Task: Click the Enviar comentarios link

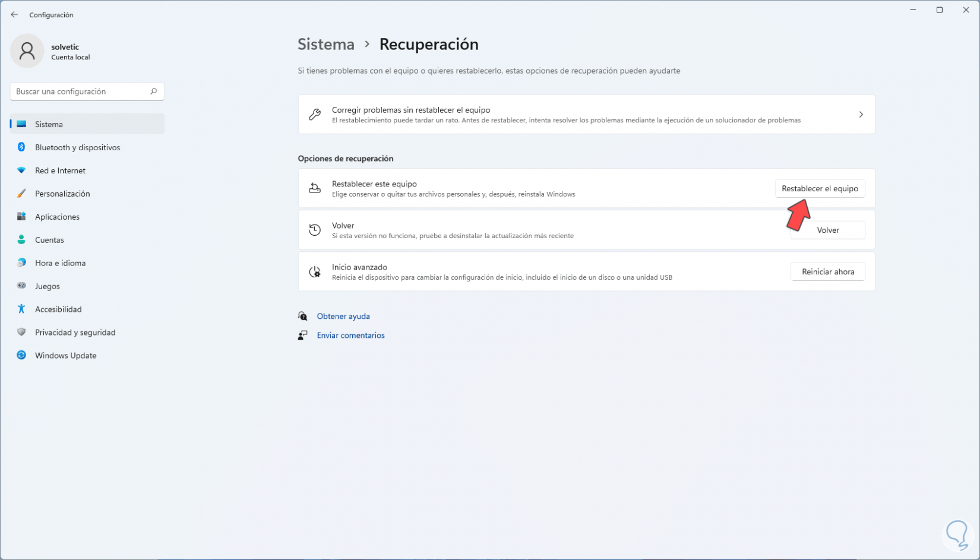Action: tap(350, 336)
